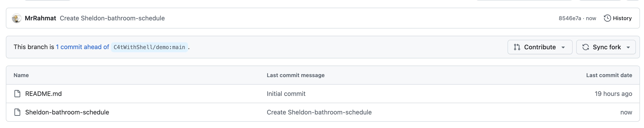Click the sync arrows icon on Sync fork
Viewport: 644px width, 128px height.
point(585,47)
